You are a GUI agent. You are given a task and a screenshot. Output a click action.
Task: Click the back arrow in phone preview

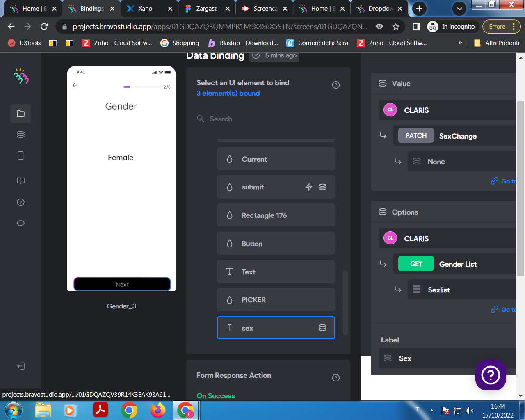[75, 85]
